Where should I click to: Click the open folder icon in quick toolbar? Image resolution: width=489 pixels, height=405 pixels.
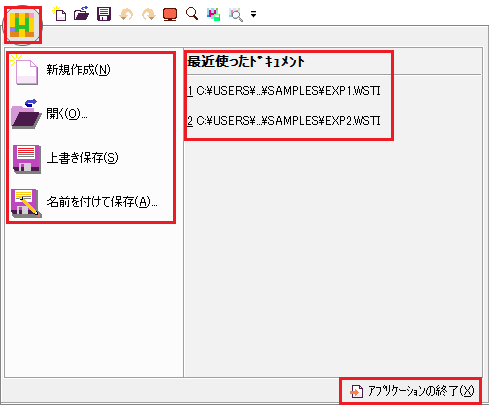click(x=81, y=14)
